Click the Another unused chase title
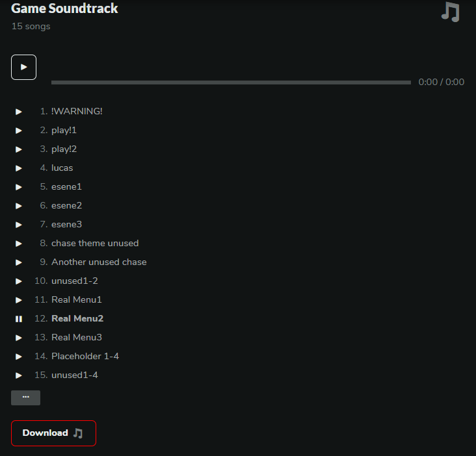This screenshot has width=476, height=456. coord(99,262)
